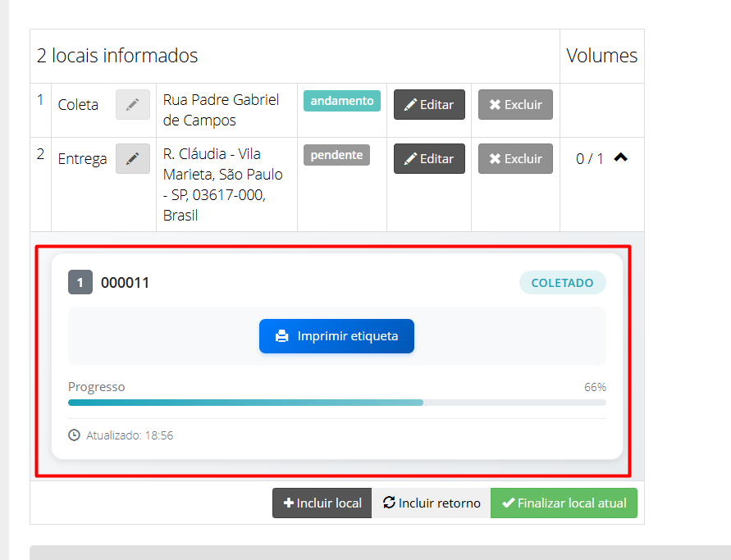Select volume code 000011
This screenshot has height=560, width=731.
125,283
